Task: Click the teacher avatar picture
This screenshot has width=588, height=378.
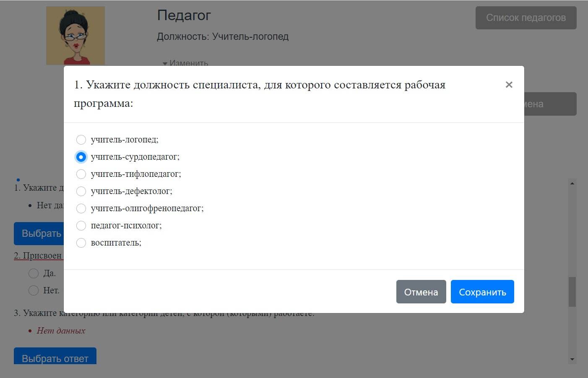Action: pyautogui.click(x=75, y=36)
